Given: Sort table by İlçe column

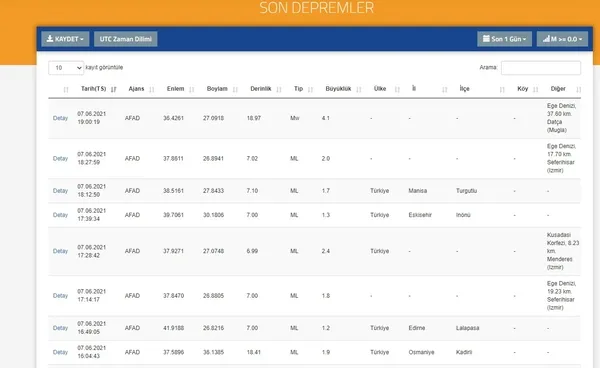Looking at the screenshot, I should (464, 89).
